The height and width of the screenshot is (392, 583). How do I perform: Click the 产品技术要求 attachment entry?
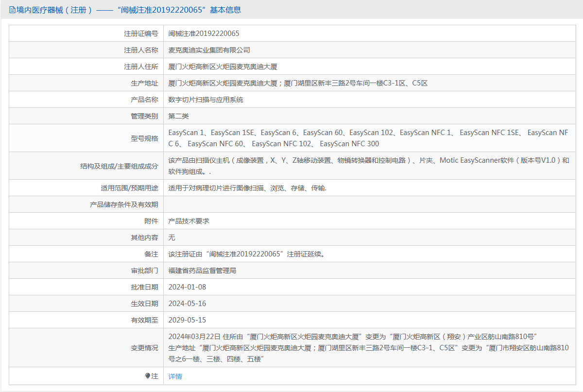click(189, 221)
